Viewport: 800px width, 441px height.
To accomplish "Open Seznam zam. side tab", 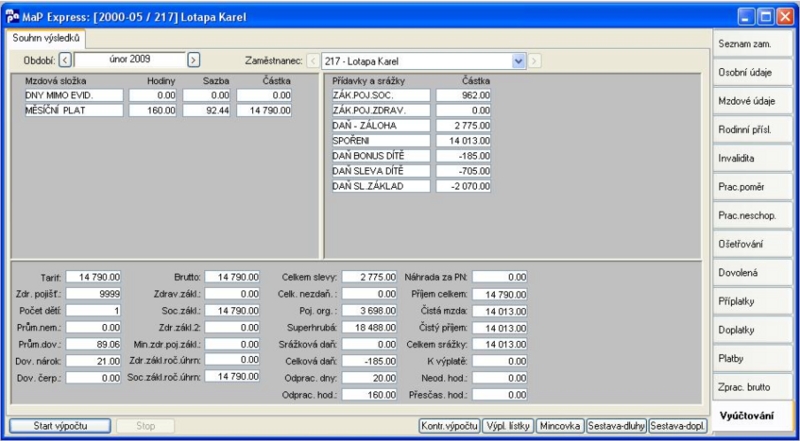I will [x=753, y=44].
